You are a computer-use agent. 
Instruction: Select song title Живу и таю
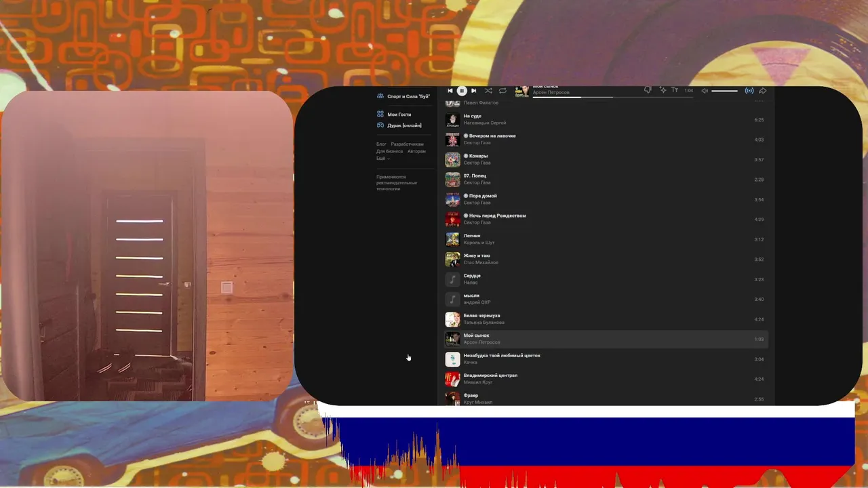[477, 256]
